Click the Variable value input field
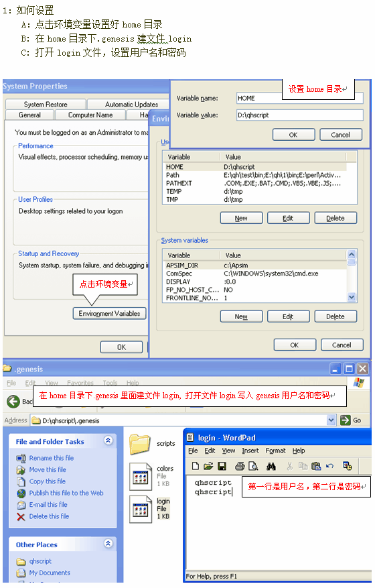This screenshot has height=588, width=375. pos(300,115)
